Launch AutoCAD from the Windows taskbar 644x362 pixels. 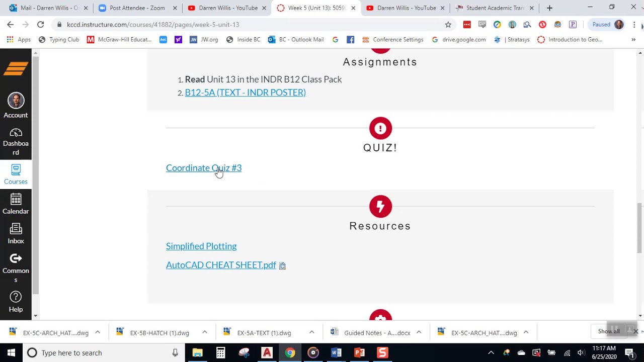(267, 352)
